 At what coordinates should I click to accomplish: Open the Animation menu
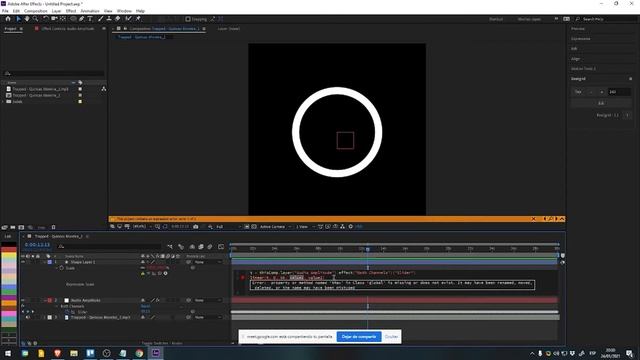coord(90,11)
